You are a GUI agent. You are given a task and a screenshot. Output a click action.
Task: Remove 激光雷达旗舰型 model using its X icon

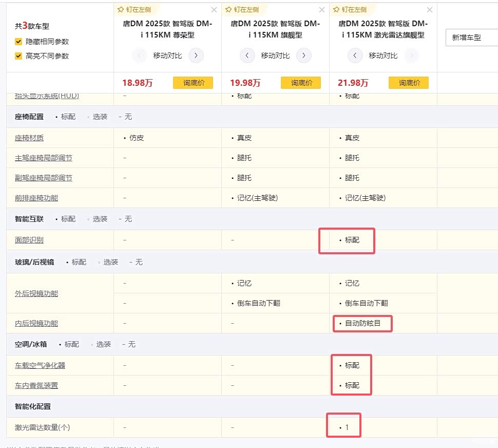tap(430, 10)
